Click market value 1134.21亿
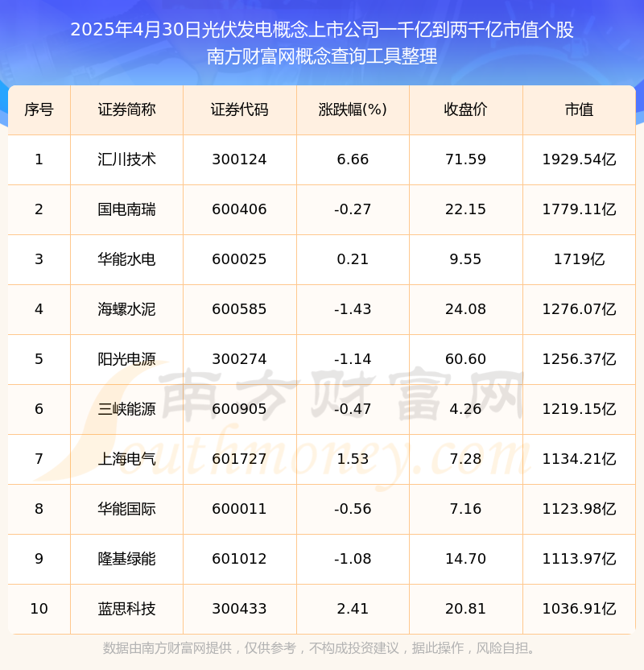644x670 pixels. pyautogui.click(x=579, y=459)
